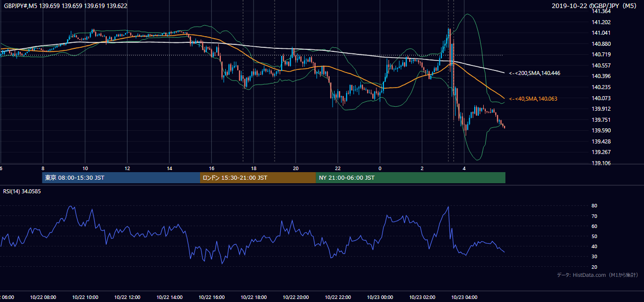The width and height of the screenshot is (644, 302).
Task: Click the 141.202 price axis label
Action: click(601, 22)
